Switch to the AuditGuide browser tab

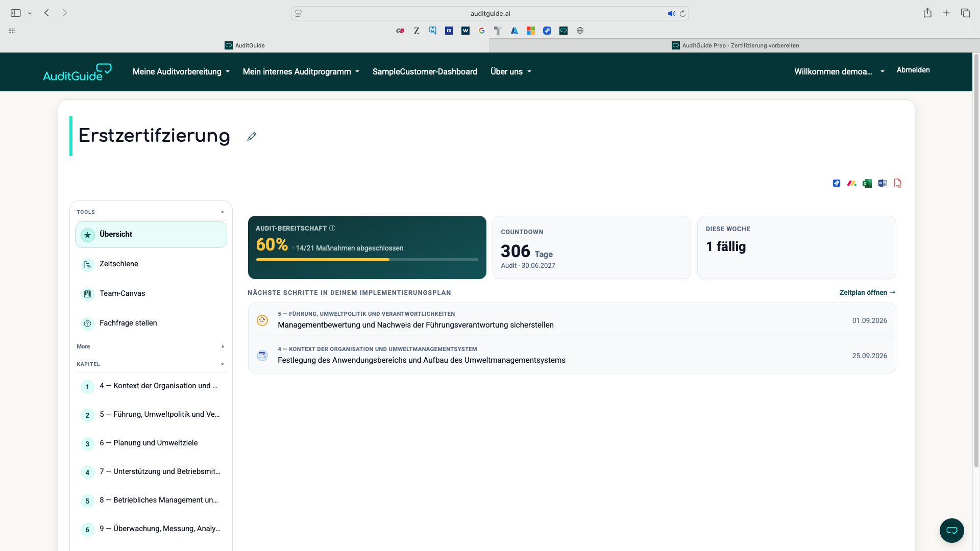pos(244,45)
